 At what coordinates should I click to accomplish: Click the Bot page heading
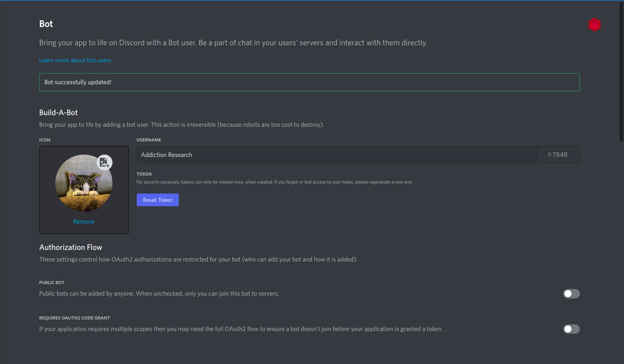[46, 24]
